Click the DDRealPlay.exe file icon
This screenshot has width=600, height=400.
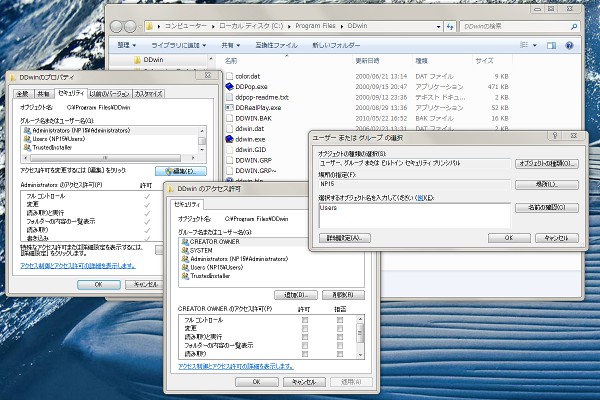click(x=230, y=108)
